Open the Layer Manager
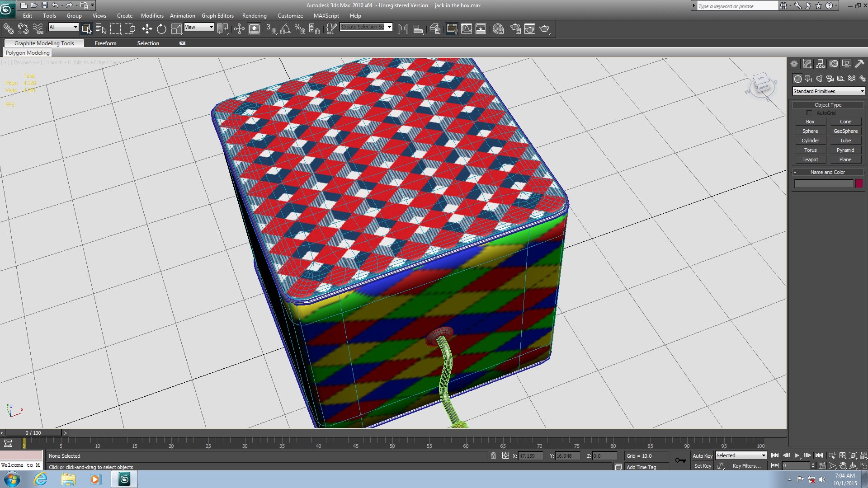The width and height of the screenshot is (868, 488). 434,29
